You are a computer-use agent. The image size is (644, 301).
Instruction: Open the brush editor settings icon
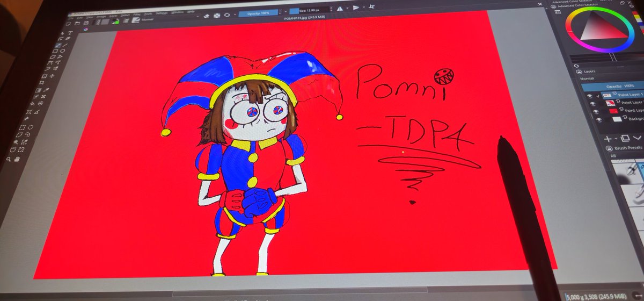[126, 20]
